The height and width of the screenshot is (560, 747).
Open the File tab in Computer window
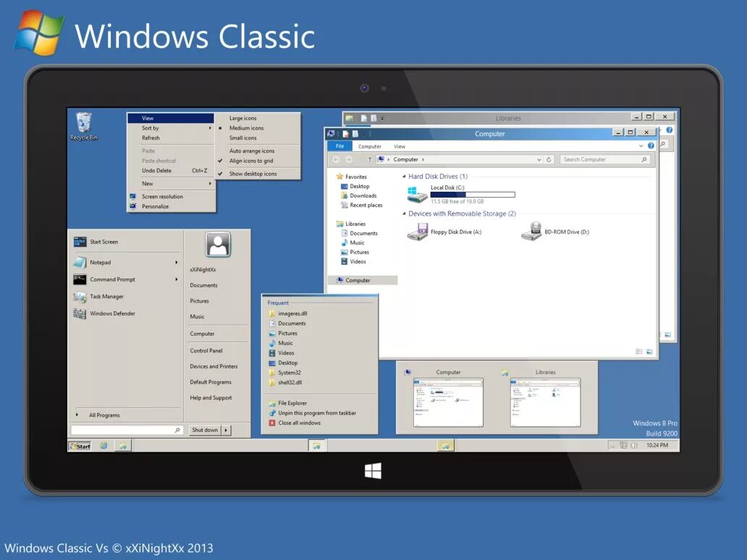pyautogui.click(x=339, y=146)
